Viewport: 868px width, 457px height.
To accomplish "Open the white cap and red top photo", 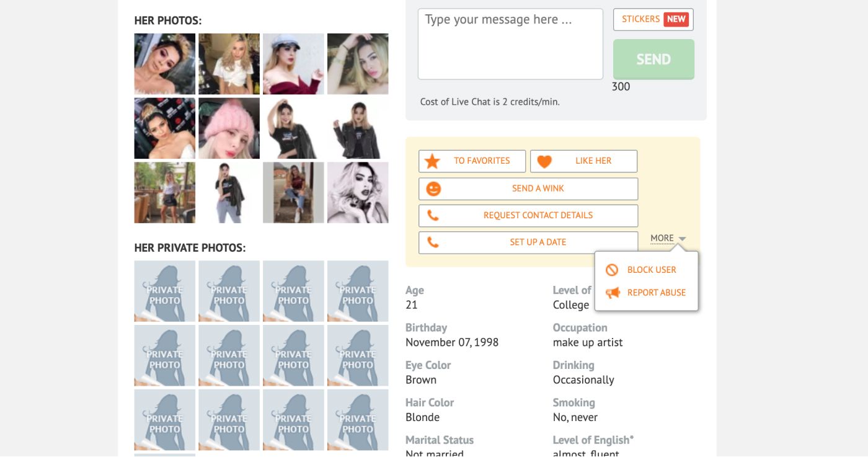I will [293, 64].
